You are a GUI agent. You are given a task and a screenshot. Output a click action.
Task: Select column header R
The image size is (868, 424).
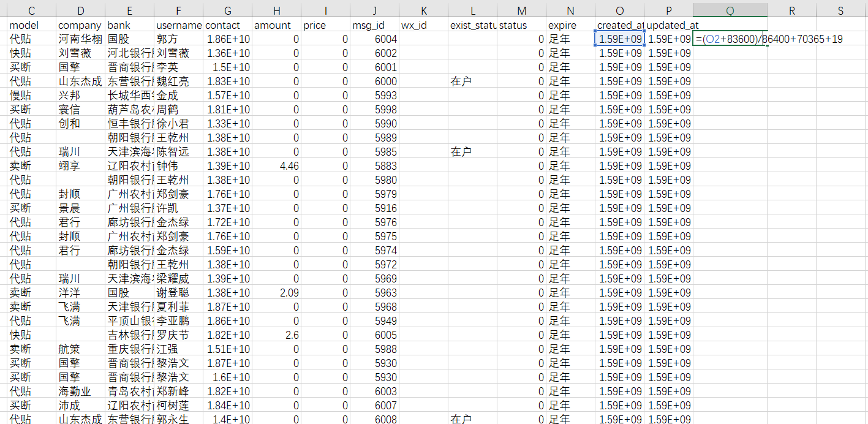coord(791,10)
